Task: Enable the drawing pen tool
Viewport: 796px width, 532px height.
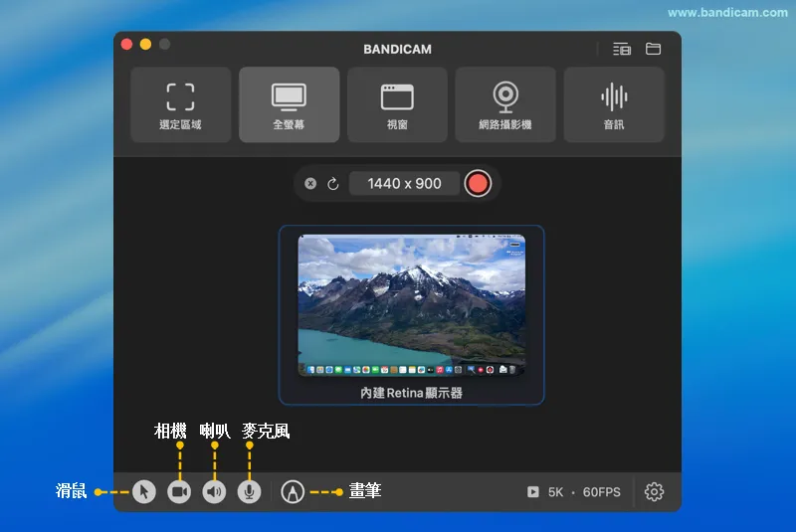Action: pyautogui.click(x=293, y=491)
